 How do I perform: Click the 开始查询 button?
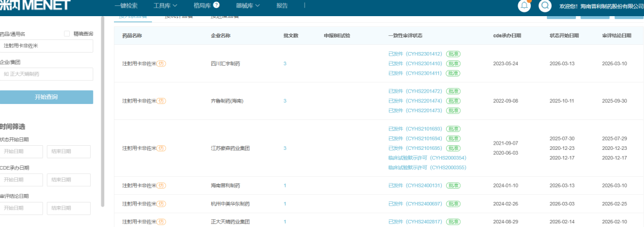coord(47,97)
